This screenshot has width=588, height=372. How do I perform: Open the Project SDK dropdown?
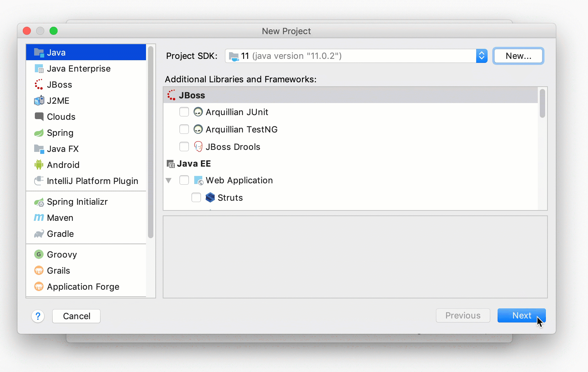[x=482, y=56]
